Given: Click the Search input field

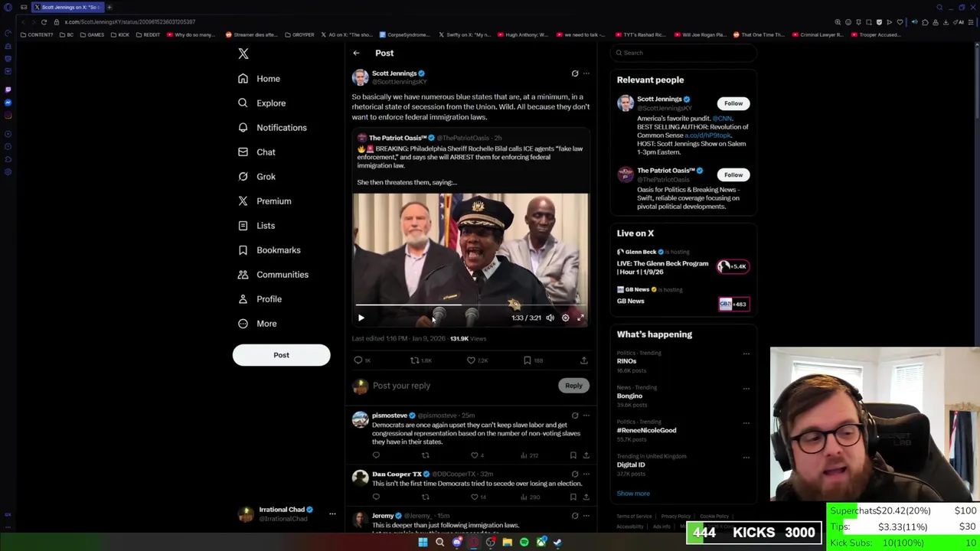Looking at the screenshot, I should coord(685,53).
